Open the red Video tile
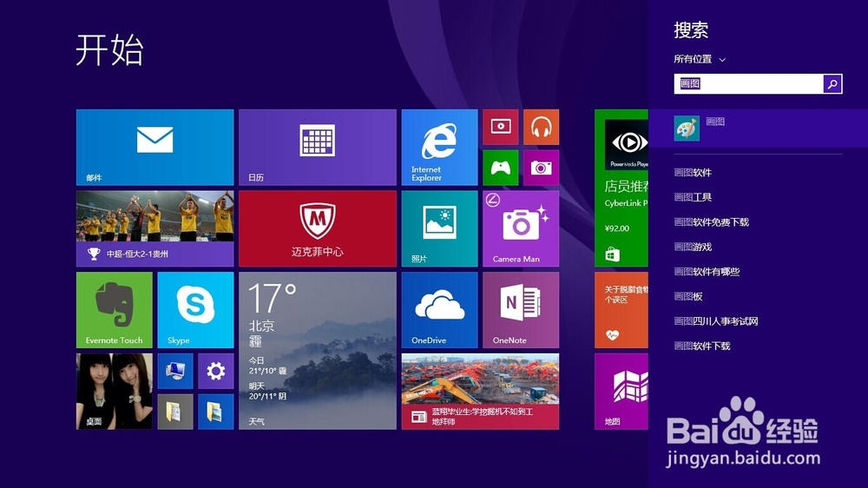868x488 pixels. (501, 127)
